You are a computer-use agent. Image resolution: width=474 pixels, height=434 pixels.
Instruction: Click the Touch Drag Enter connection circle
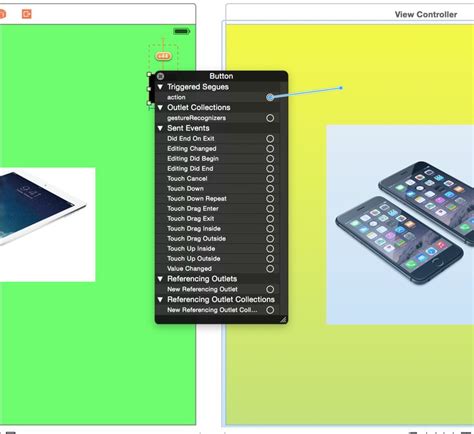pyautogui.click(x=270, y=209)
